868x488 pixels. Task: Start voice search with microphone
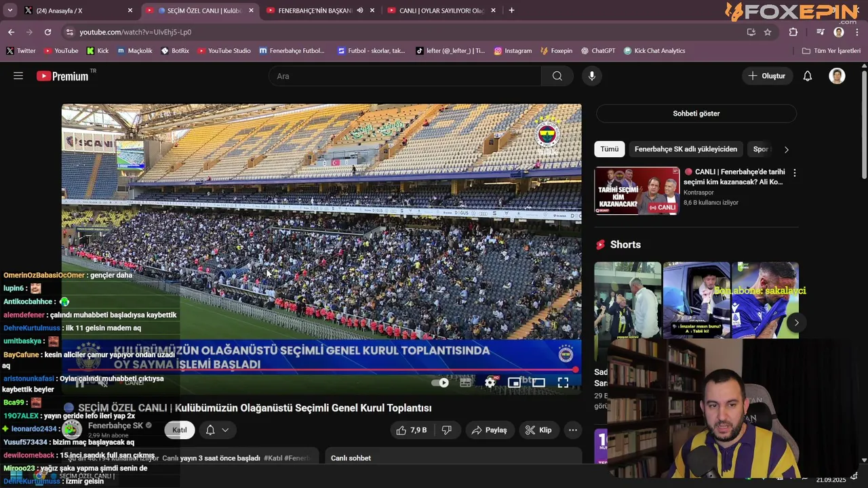(592, 76)
